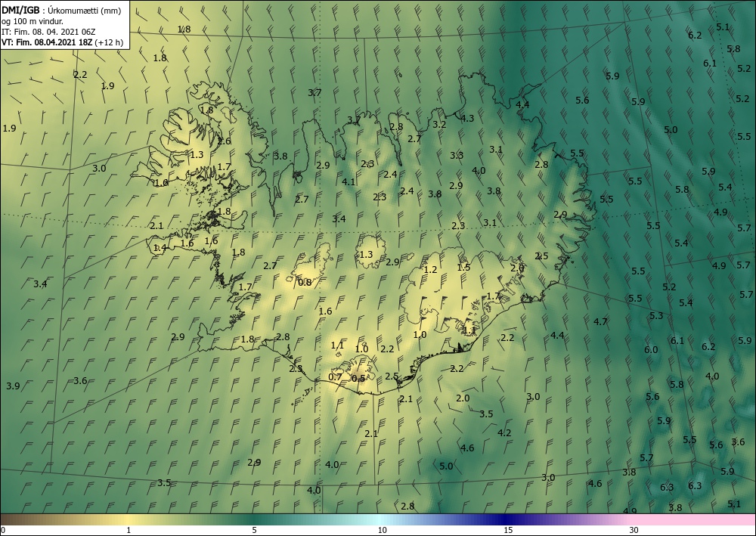
Task: Click the '15' tick label on the color scale
Action: click(508, 530)
